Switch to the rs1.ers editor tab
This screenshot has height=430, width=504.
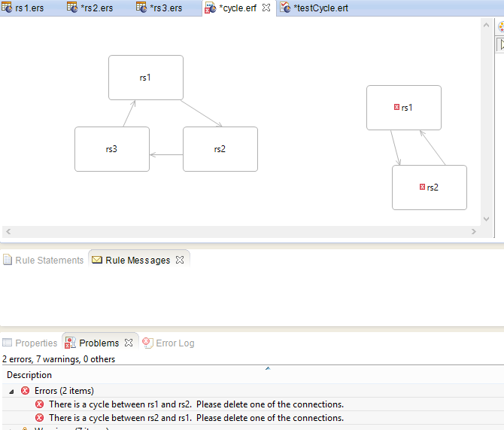pos(23,8)
